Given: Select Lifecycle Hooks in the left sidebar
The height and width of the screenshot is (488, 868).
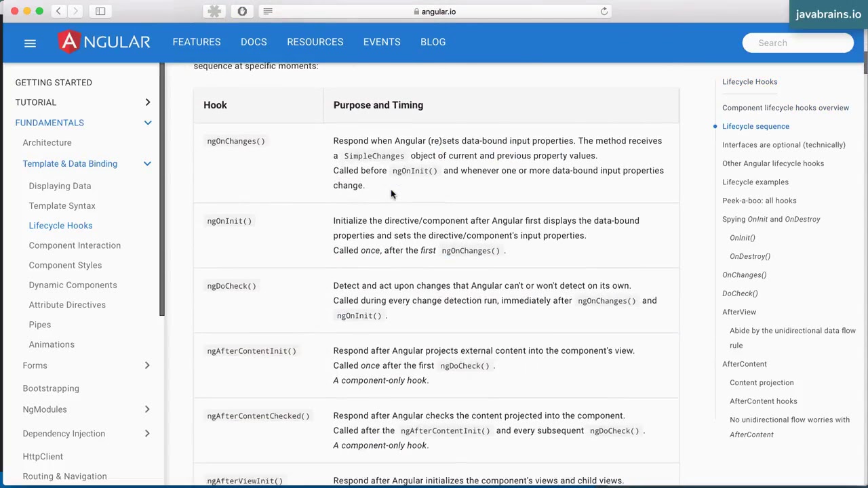Looking at the screenshot, I should [60, 226].
